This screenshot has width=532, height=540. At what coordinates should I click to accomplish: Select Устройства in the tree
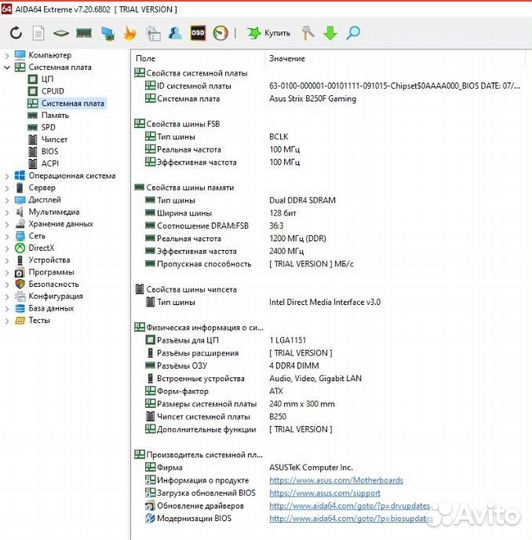point(49,260)
